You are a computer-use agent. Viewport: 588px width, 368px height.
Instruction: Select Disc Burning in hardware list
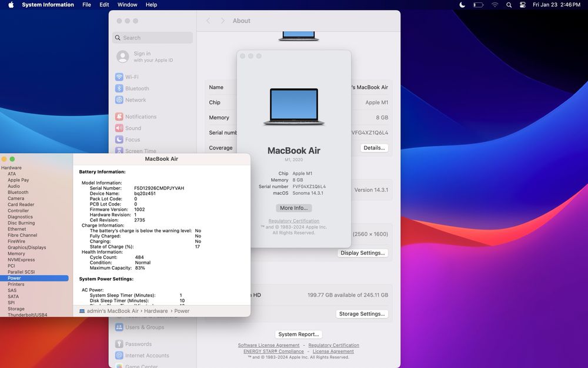coord(21,223)
